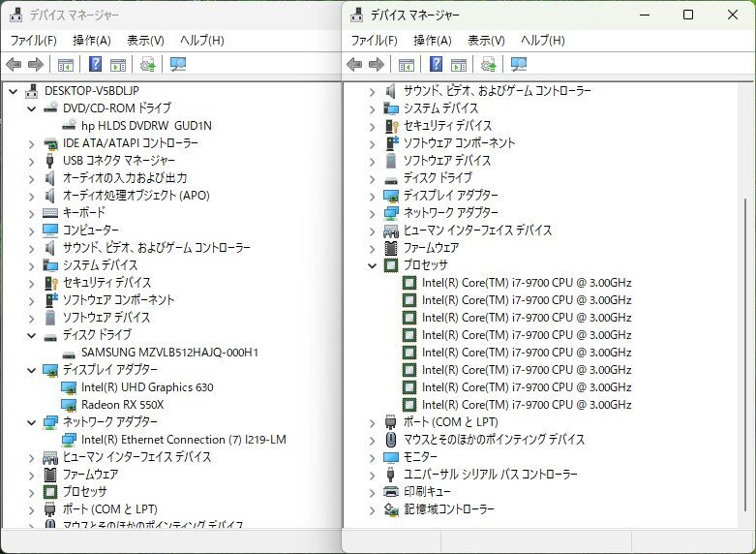
Task: Click Show/hide console tree icon, left window
Action: click(x=66, y=65)
